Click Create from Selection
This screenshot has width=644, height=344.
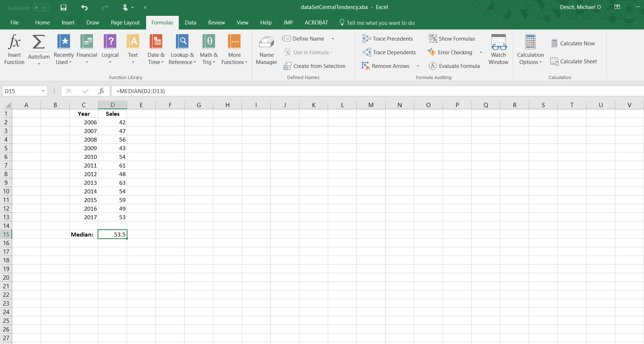(314, 66)
